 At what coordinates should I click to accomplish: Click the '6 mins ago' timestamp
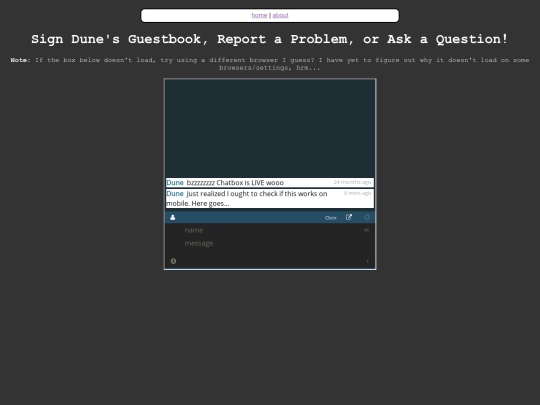pos(357,193)
